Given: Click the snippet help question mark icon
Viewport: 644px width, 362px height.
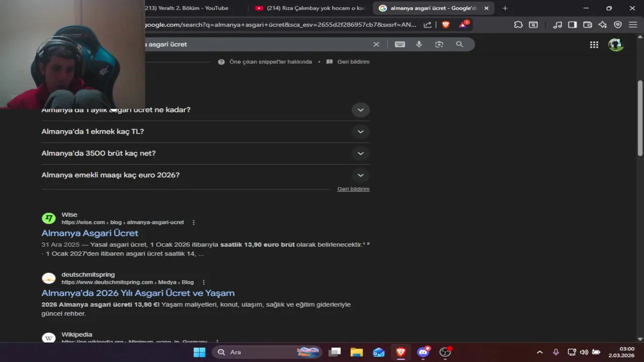Looking at the screenshot, I should click(x=221, y=62).
